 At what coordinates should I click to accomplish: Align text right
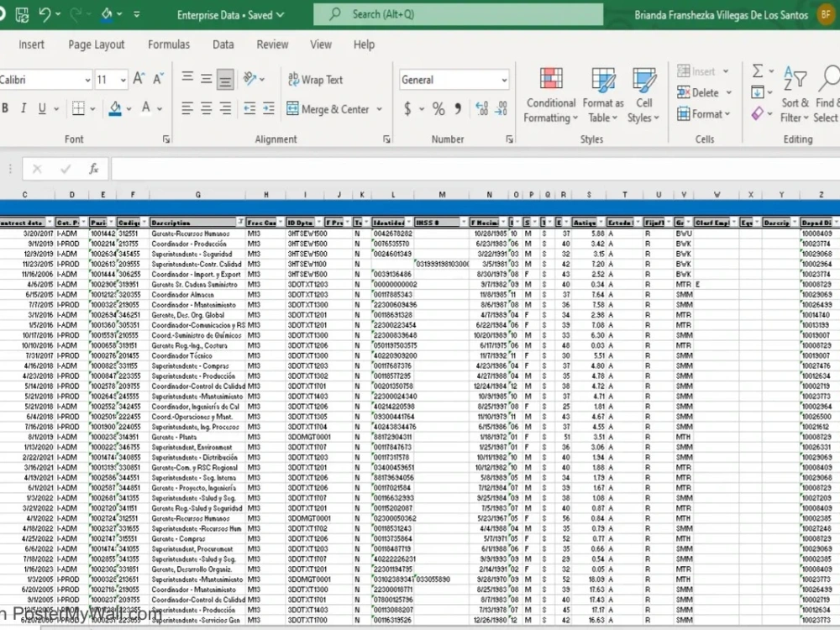pos(225,108)
